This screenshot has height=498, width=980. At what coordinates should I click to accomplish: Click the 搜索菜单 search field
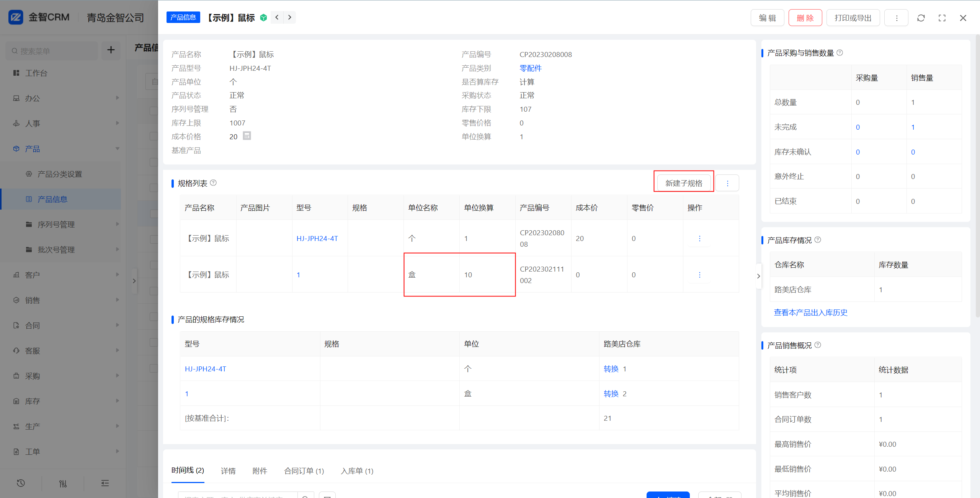(x=52, y=50)
